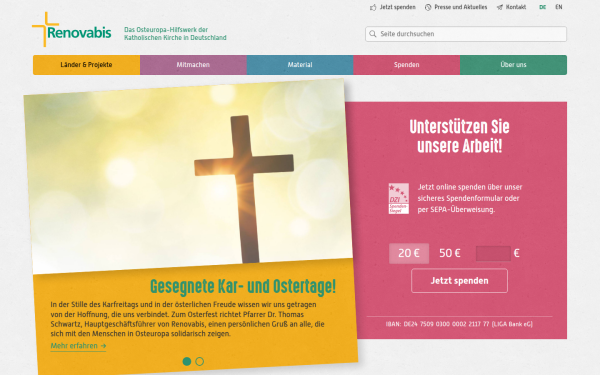
Task: Click into the Seite durchsuchen search field
Action: [466, 34]
